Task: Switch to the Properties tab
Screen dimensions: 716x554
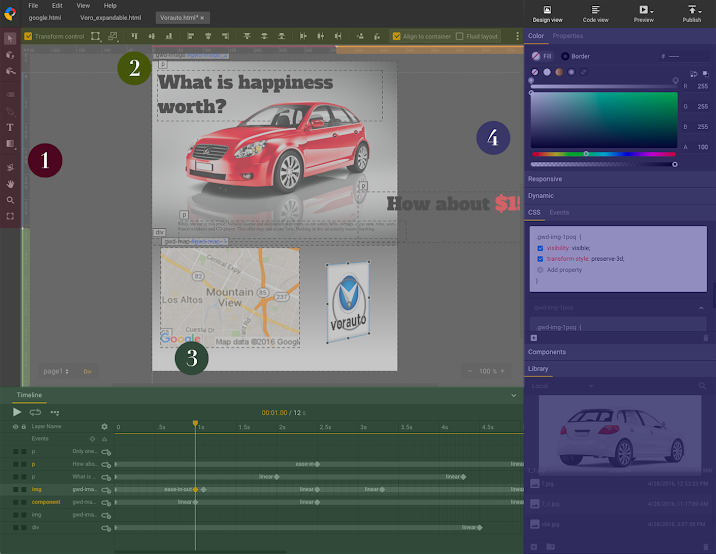Action: 568,36
